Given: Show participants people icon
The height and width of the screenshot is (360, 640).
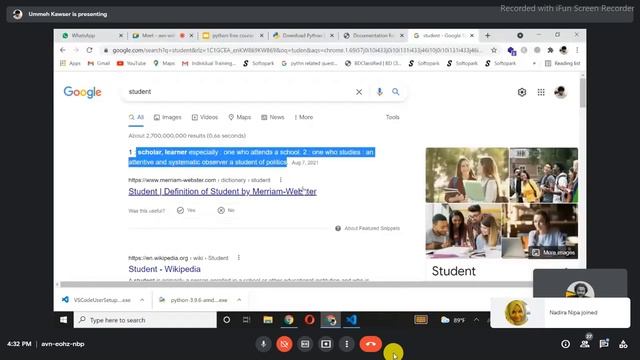Looking at the screenshot, I should 585,344.
